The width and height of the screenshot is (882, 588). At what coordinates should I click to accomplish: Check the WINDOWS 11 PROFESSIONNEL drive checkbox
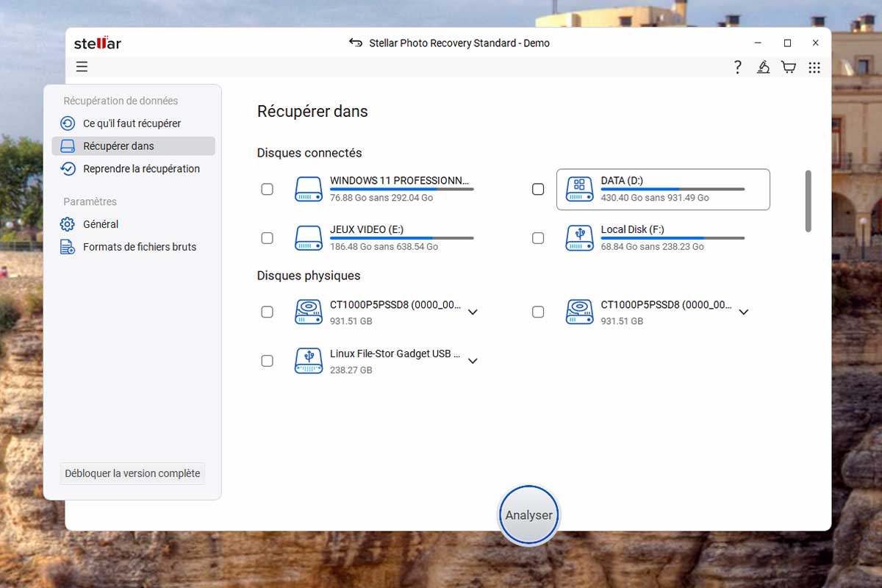point(268,189)
